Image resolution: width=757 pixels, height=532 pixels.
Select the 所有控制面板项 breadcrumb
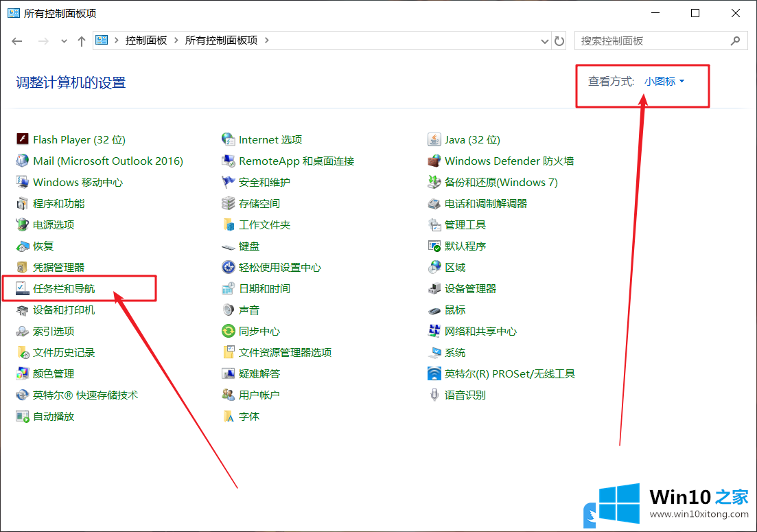click(x=221, y=41)
